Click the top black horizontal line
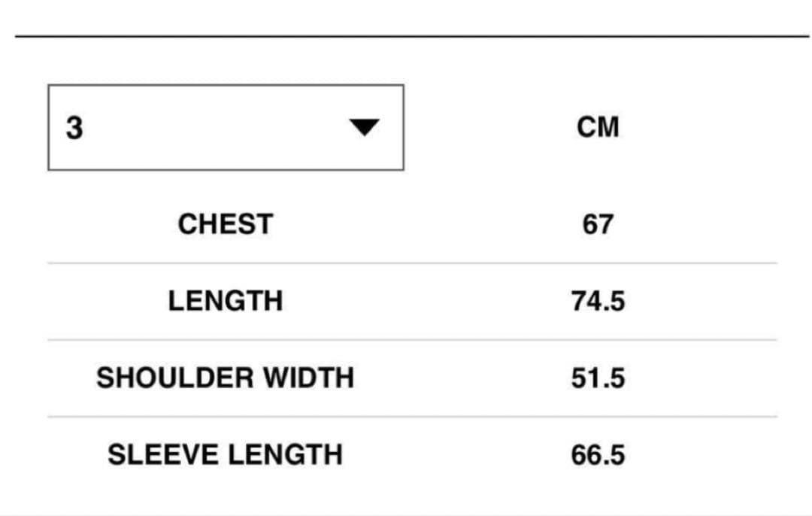 (412, 35)
